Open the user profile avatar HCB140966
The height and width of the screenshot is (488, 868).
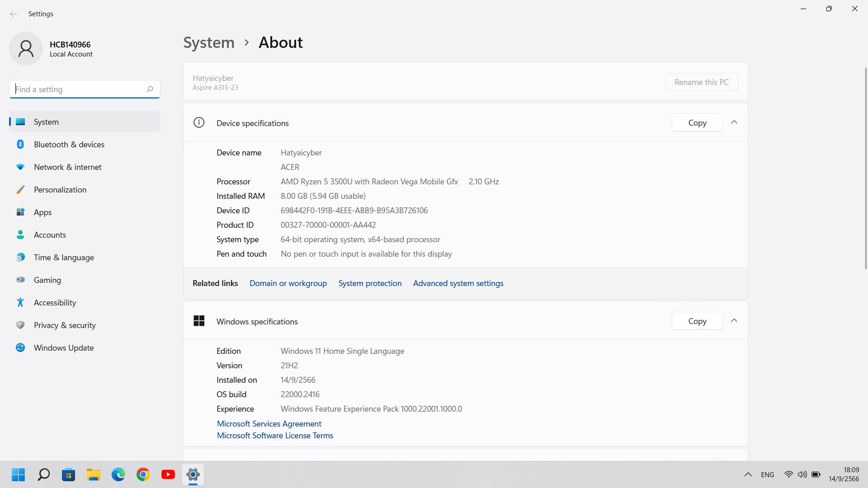(x=26, y=49)
